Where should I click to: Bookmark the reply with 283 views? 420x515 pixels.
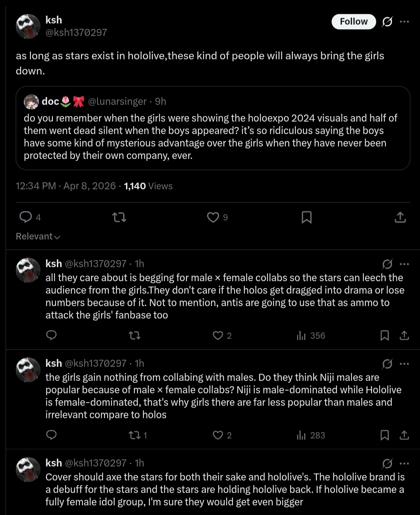(x=385, y=435)
